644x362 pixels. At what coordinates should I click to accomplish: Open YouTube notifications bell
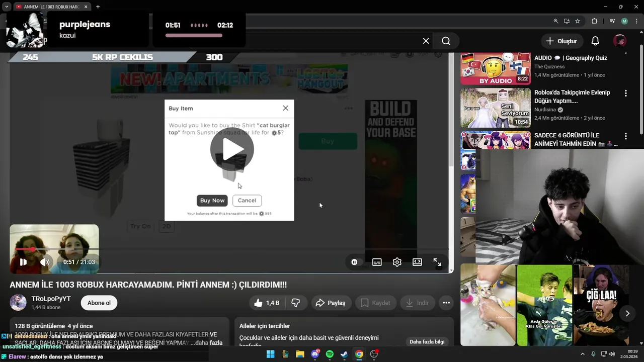595,41
